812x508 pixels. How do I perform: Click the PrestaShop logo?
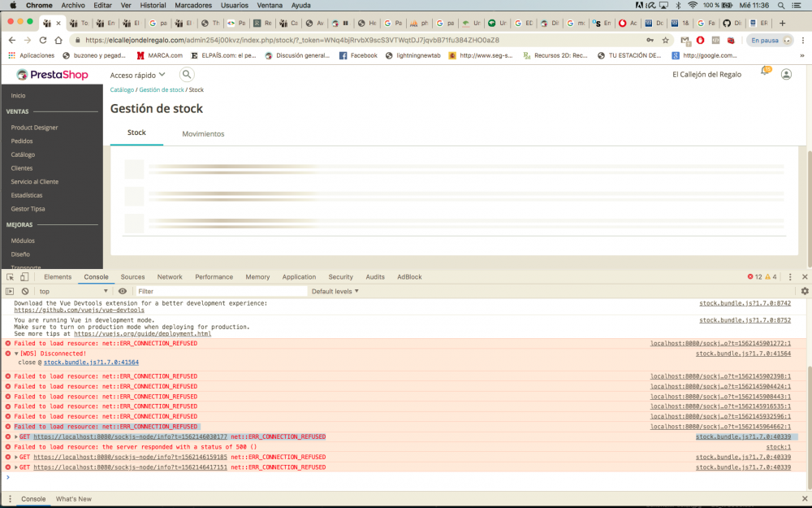point(52,75)
